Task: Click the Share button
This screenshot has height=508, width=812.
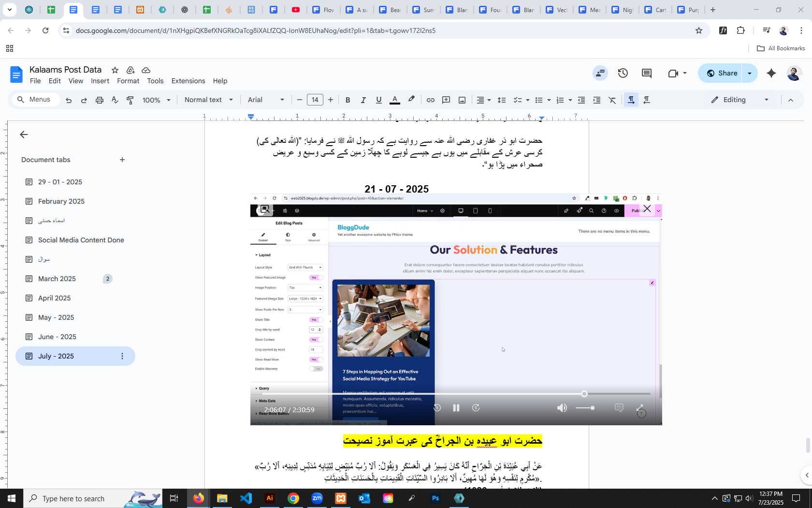Action: 721,73
